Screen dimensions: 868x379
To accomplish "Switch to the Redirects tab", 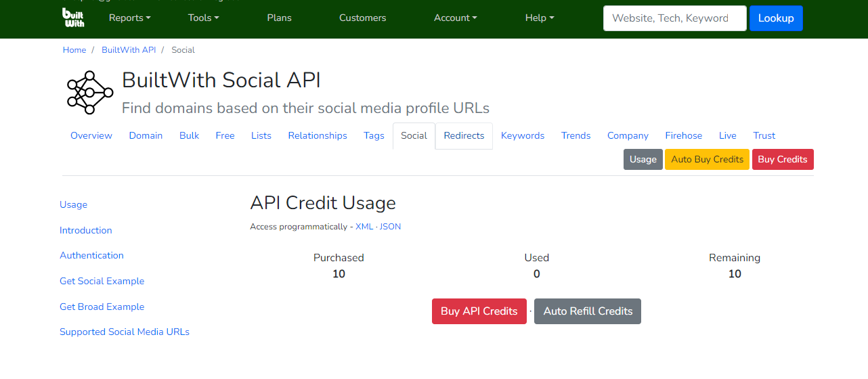I will (x=464, y=135).
